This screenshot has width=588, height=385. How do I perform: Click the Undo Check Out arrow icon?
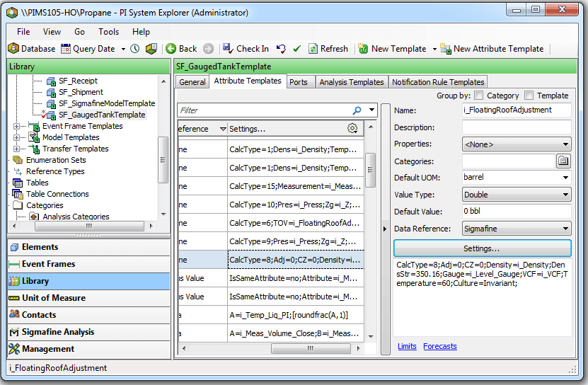pos(281,49)
